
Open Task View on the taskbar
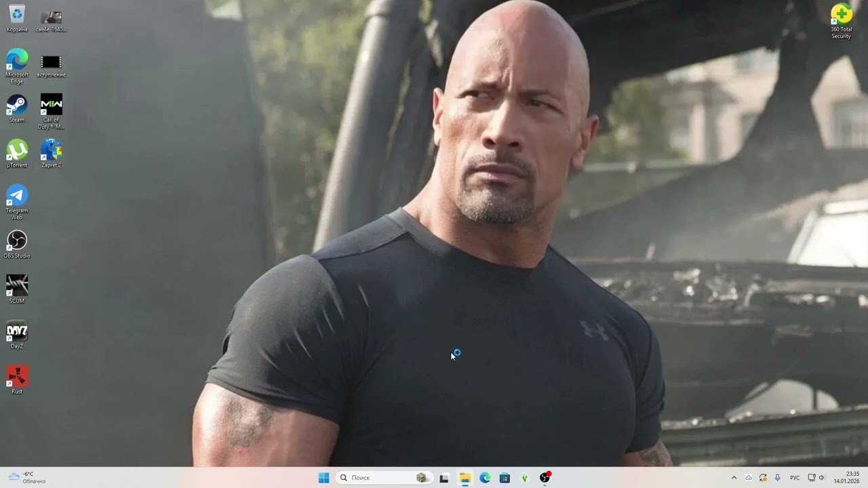444,478
